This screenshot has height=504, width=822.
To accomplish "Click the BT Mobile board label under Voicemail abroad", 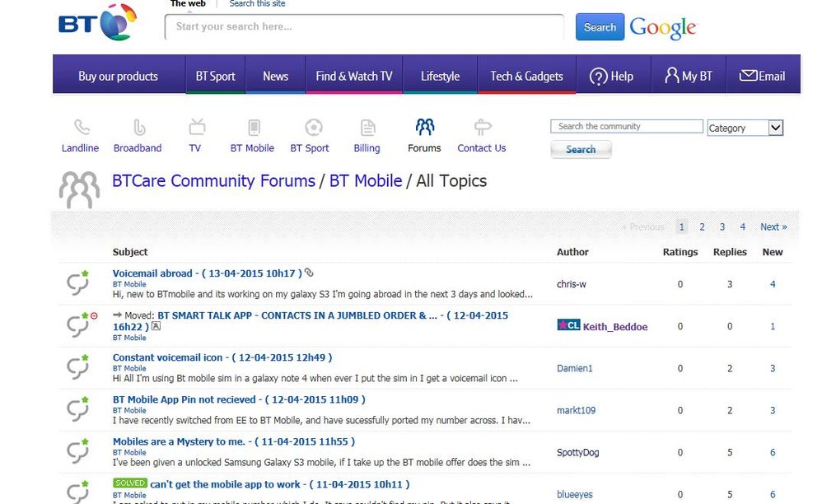I will (129, 284).
